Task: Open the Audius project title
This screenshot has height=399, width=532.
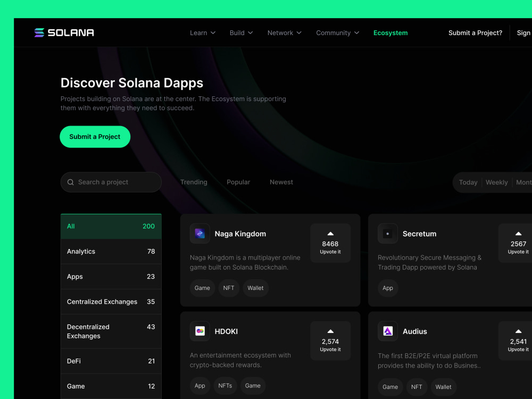Action: (x=414, y=331)
